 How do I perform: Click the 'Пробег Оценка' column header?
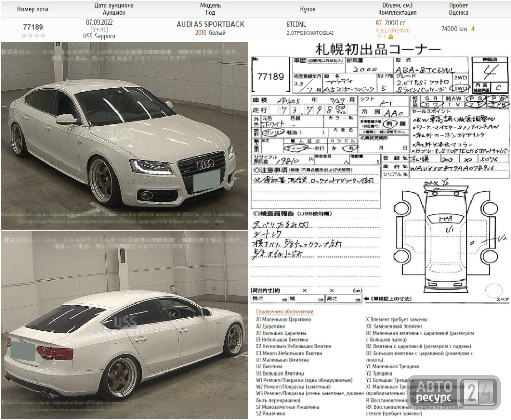458,9
